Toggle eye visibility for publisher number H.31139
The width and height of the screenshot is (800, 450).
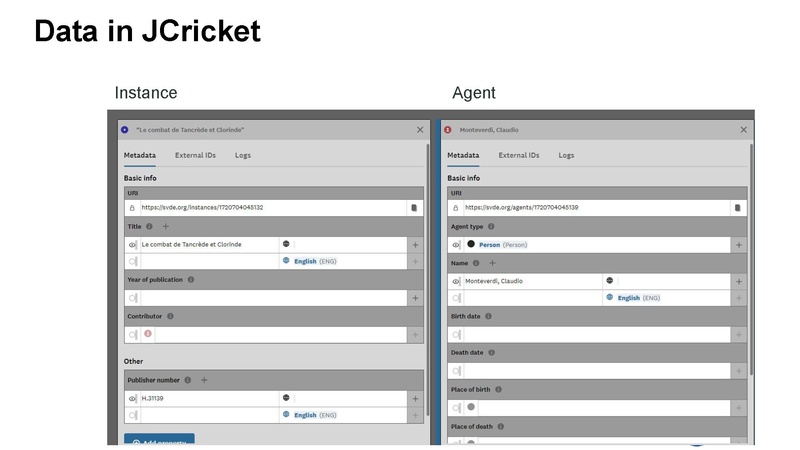(x=132, y=398)
